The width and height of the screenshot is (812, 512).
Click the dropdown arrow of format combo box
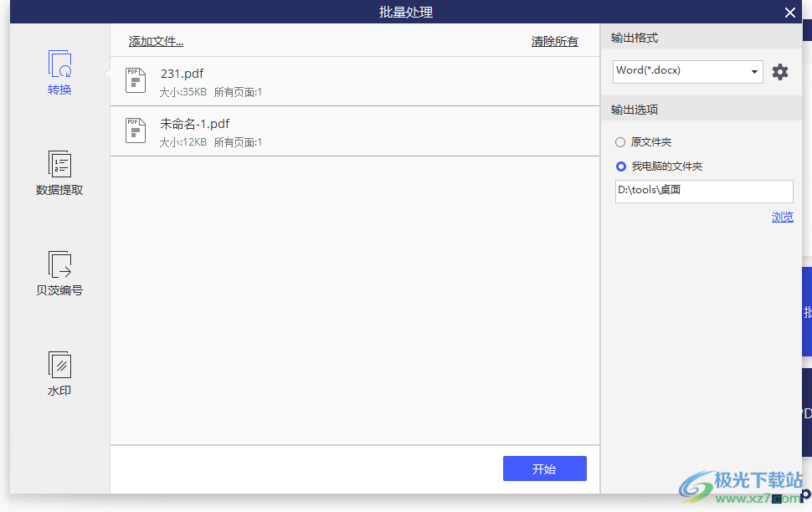point(754,72)
